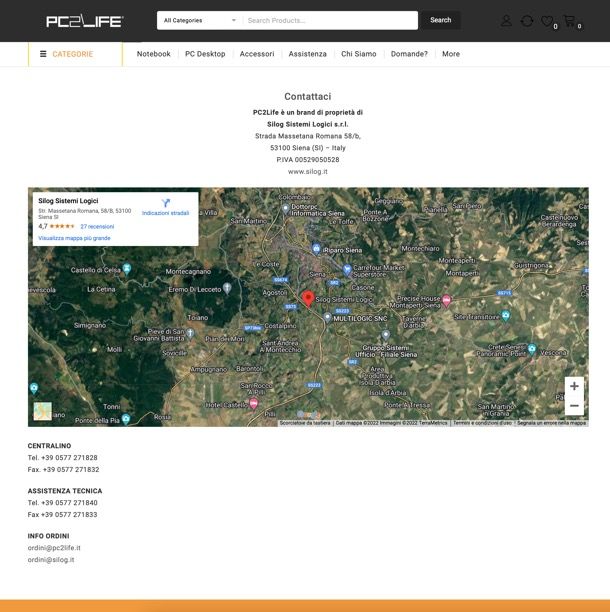Click Segnala un errore nella mappa

point(551,423)
